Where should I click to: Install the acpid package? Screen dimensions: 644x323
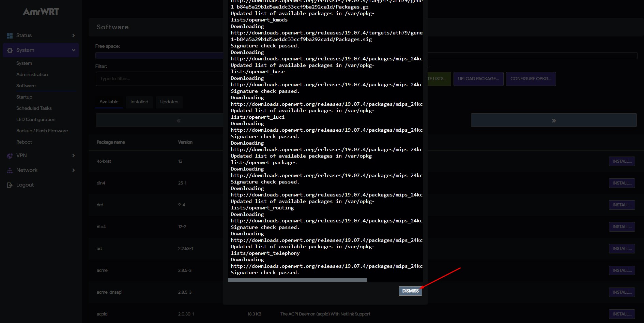pos(622,314)
